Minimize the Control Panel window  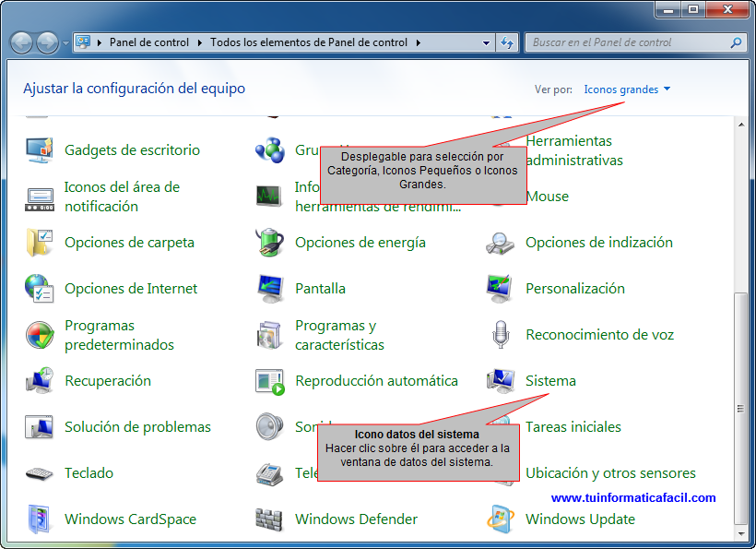coord(668,9)
